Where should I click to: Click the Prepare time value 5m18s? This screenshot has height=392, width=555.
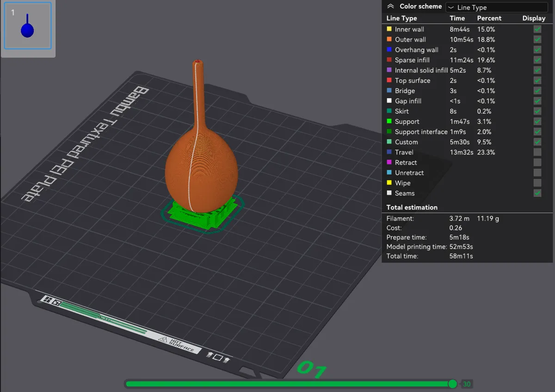click(459, 237)
